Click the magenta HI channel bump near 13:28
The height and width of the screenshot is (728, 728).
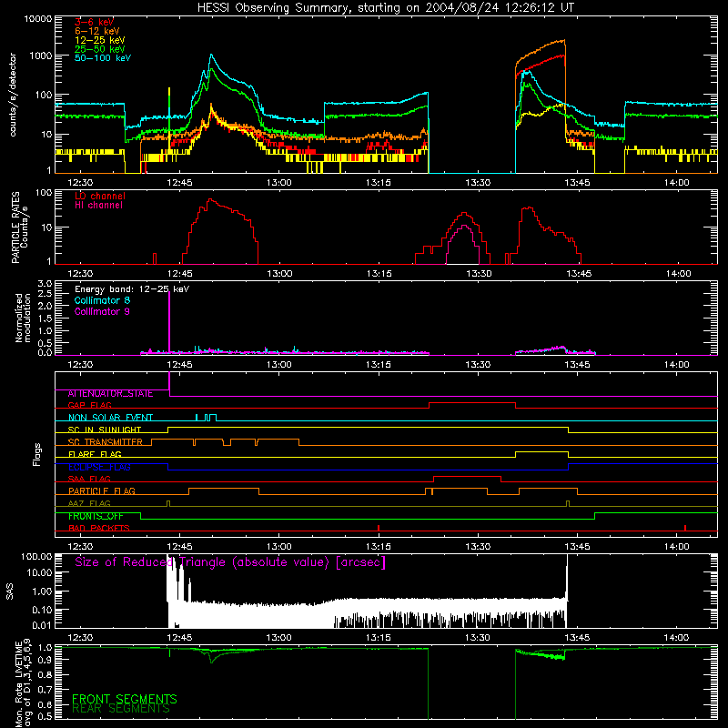463,244
